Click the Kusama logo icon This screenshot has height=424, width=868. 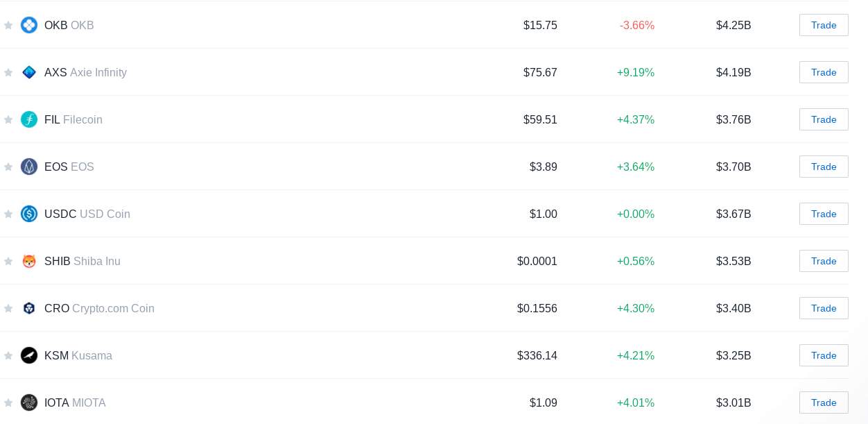(x=29, y=355)
